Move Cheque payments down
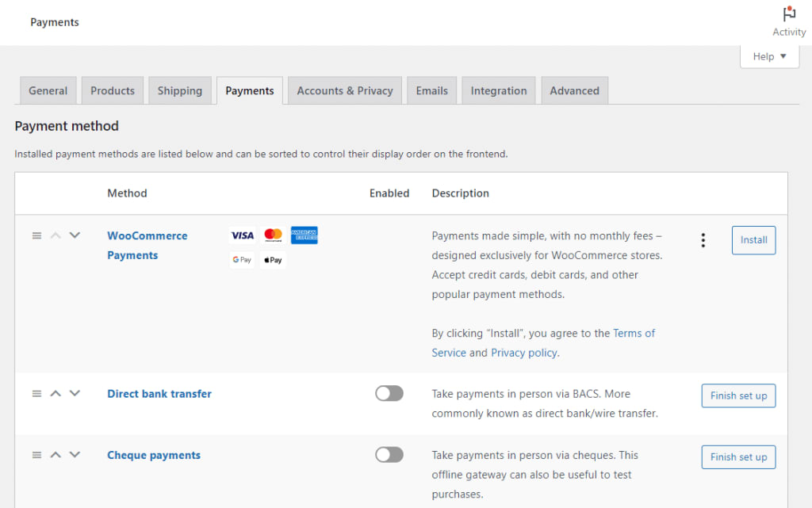This screenshot has width=812, height=508. tap(75, 455)
